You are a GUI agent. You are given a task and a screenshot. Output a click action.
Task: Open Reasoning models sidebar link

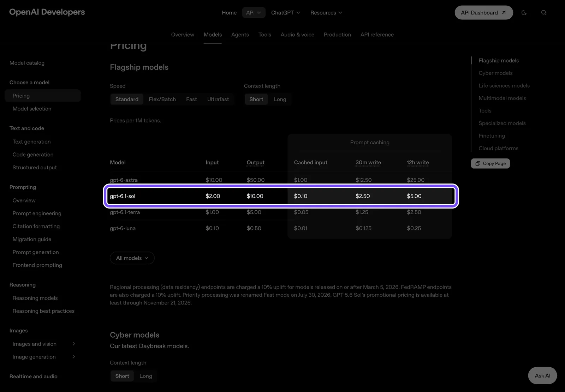tap(35, 298)
